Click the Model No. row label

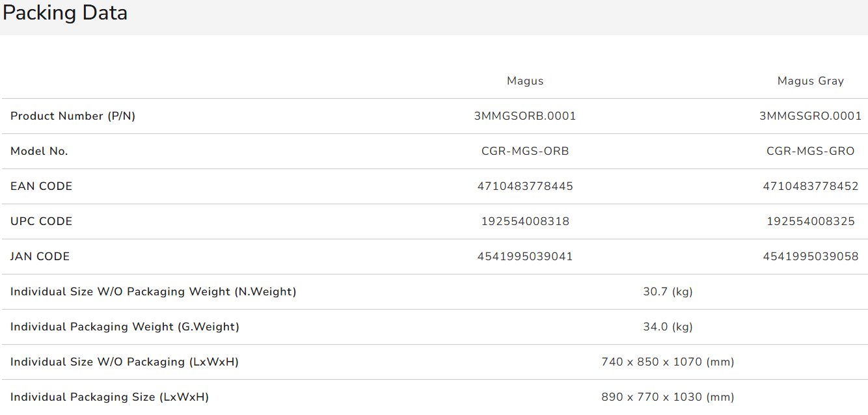(x=39, y=152)
